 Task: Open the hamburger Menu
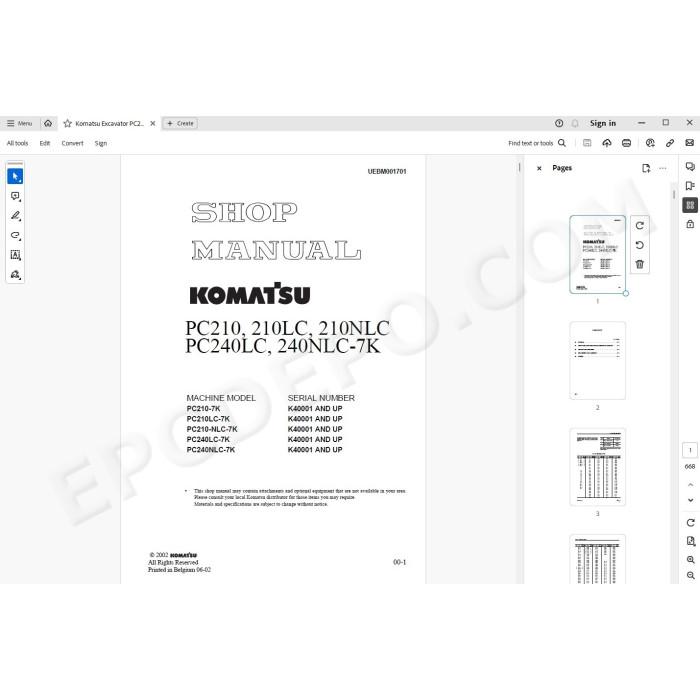[x=19, y=123]
